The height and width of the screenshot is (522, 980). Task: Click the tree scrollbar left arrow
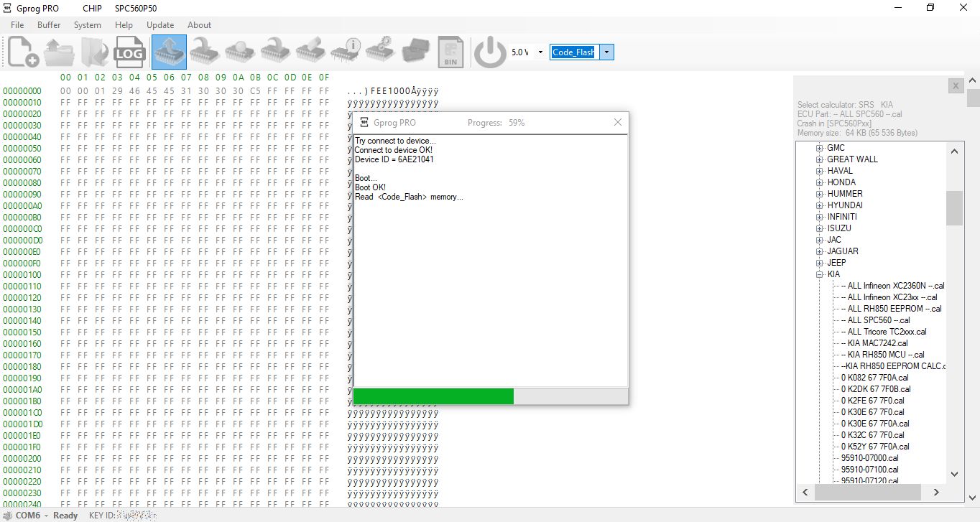coord(805,492)
